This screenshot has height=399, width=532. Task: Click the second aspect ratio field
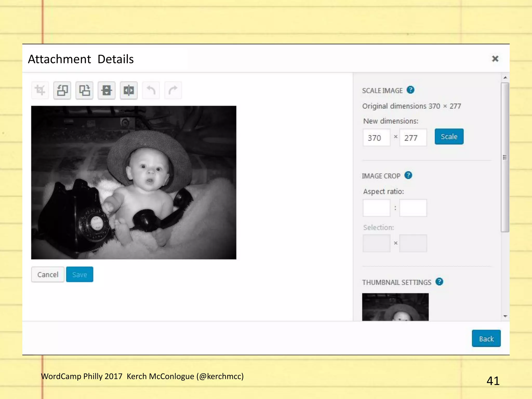pos(413,208)
